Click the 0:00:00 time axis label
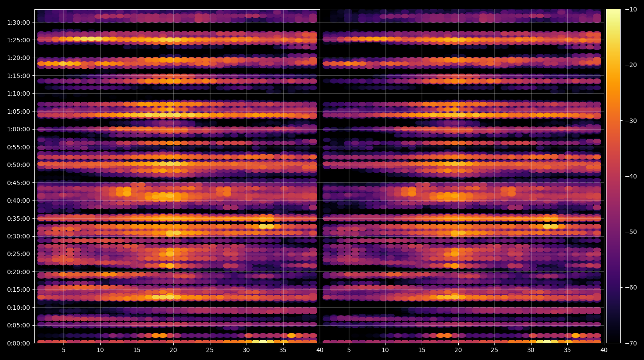 coord(19,343)
